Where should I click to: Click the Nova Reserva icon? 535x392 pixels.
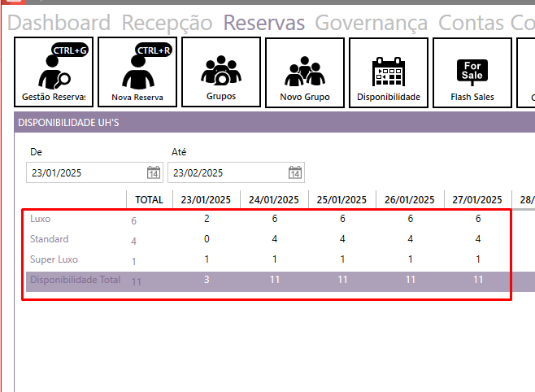pyautogui.click(x=137, y=72)
